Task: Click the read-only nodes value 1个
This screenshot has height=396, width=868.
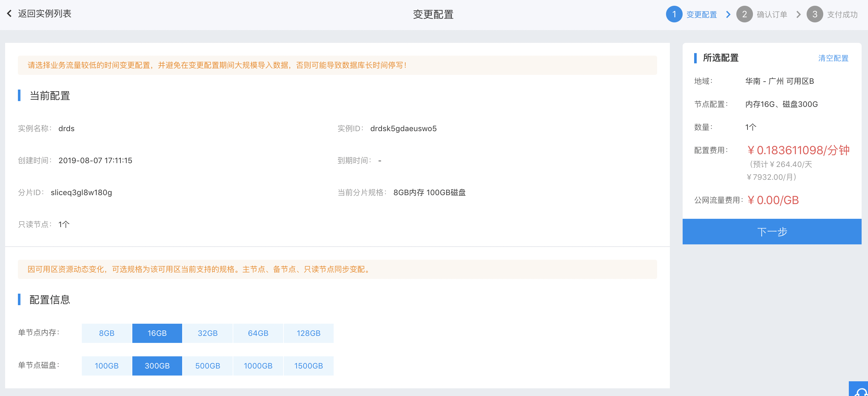Action: coord(64,225)
